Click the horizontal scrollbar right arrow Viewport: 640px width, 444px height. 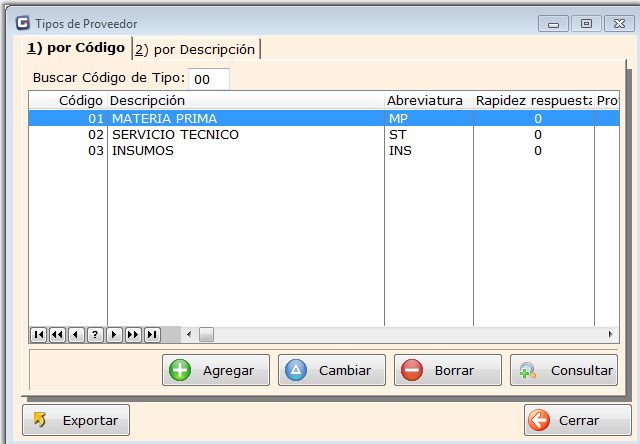[612, 335]
